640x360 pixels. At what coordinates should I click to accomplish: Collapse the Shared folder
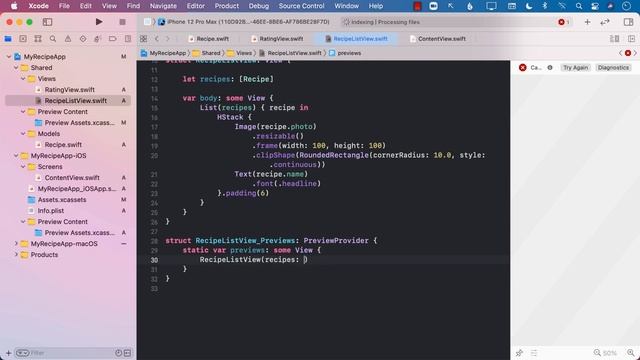16,68
